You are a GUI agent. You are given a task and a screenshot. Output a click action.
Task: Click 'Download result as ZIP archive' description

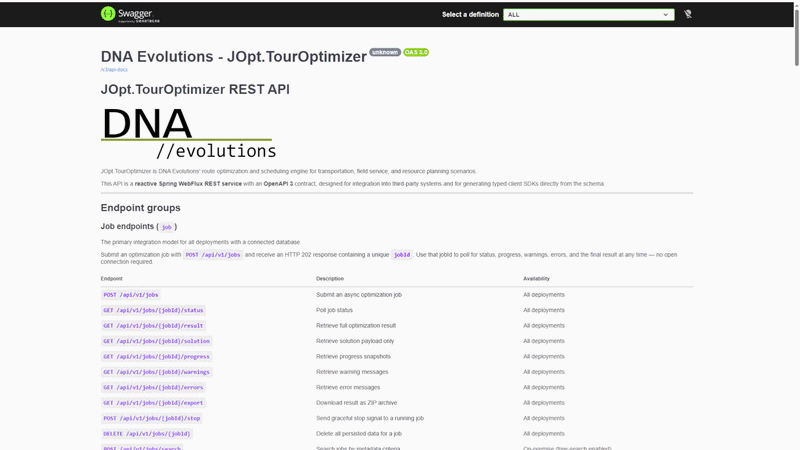coord(356,403)
